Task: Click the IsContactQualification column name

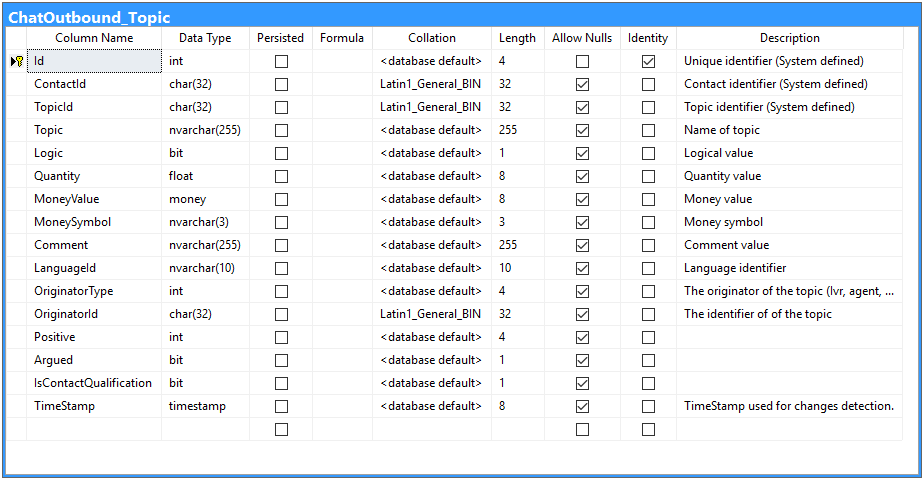Action: tap(94, 382)
